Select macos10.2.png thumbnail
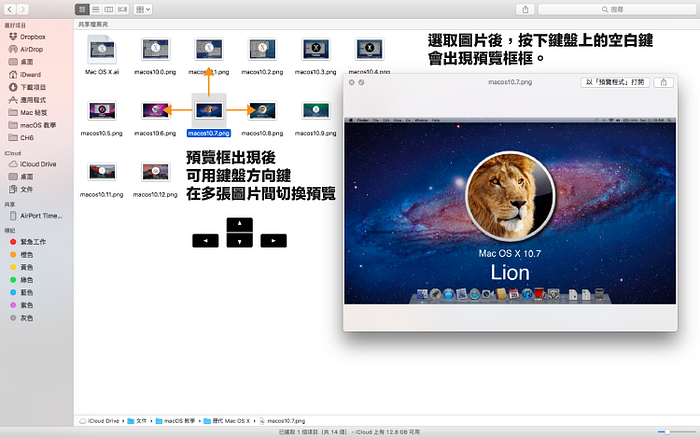The width and height of the screenshot is (700, 438). click(x=262, y=49)
